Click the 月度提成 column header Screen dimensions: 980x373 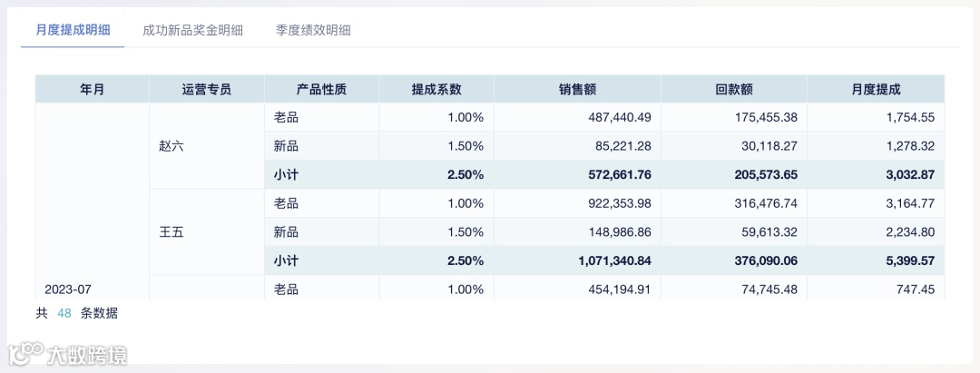[876, 89]
